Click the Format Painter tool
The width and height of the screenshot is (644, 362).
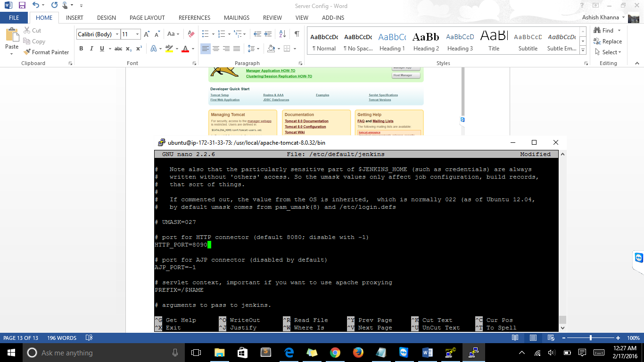pos(46,52)
